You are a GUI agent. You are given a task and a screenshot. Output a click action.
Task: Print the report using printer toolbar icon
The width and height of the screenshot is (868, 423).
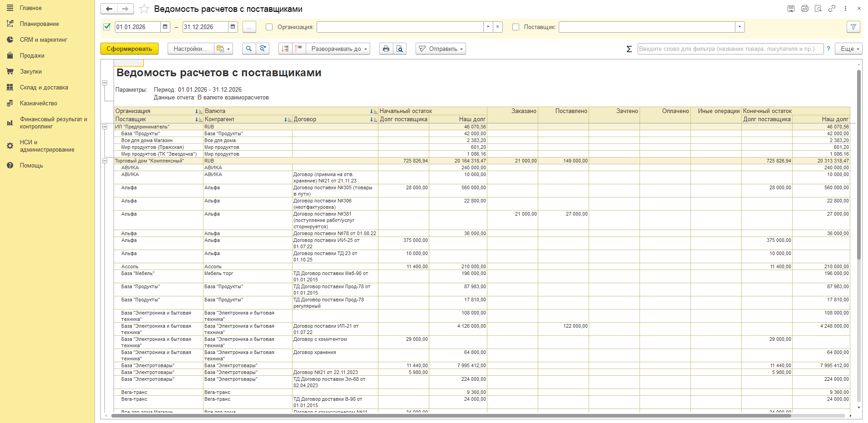tap(386, 49)
